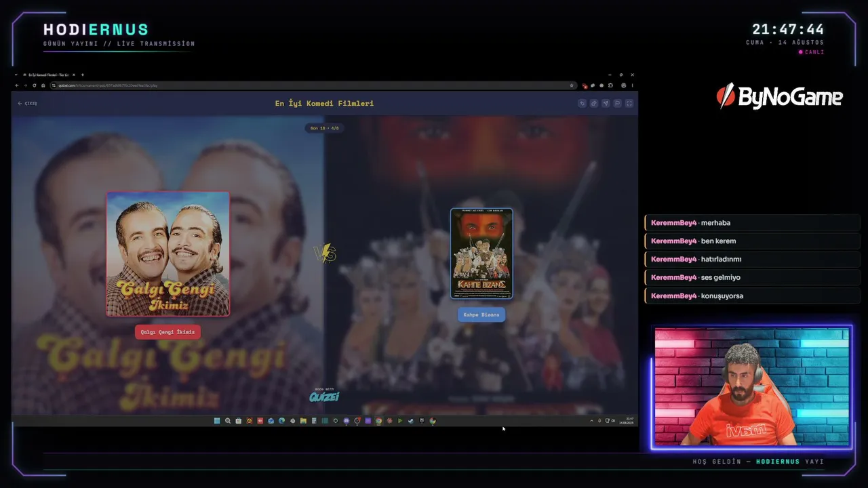Click the browser home icon
Viewport: 868px width, 488px height.
pyautogui.click(x=43, y=85)
